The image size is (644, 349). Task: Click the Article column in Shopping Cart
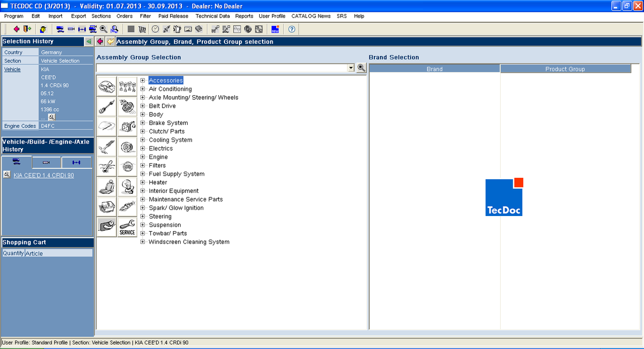click(58, 253)
